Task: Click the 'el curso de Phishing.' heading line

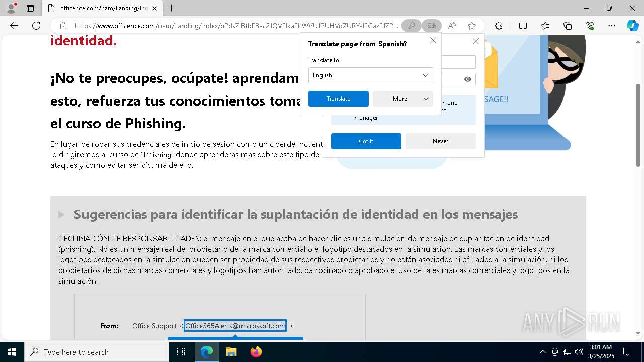Action: pos(118,123)
